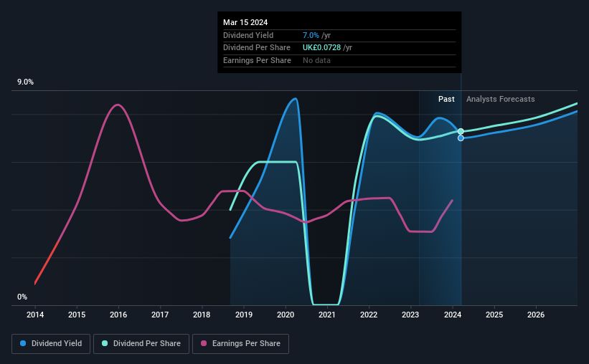Screen dimensions: 589x364
Task: Click the 2025 x-axis label
Action: [x=494, y=315]
